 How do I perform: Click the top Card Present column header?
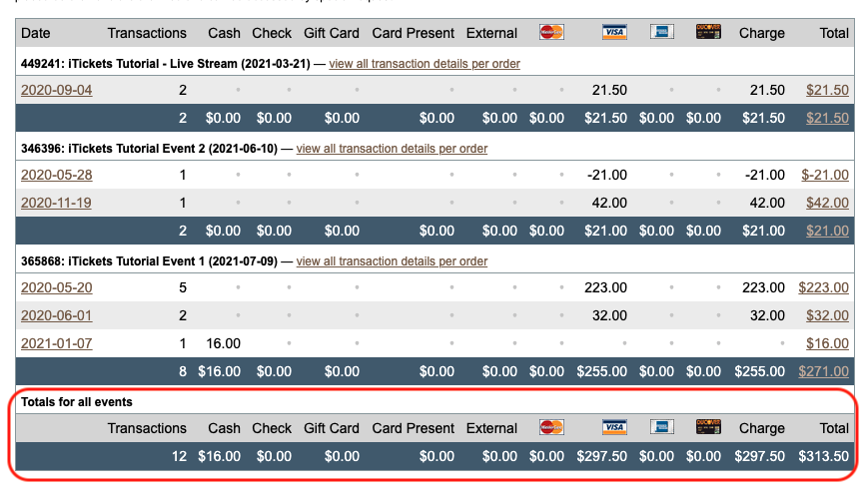click(413, 33)
